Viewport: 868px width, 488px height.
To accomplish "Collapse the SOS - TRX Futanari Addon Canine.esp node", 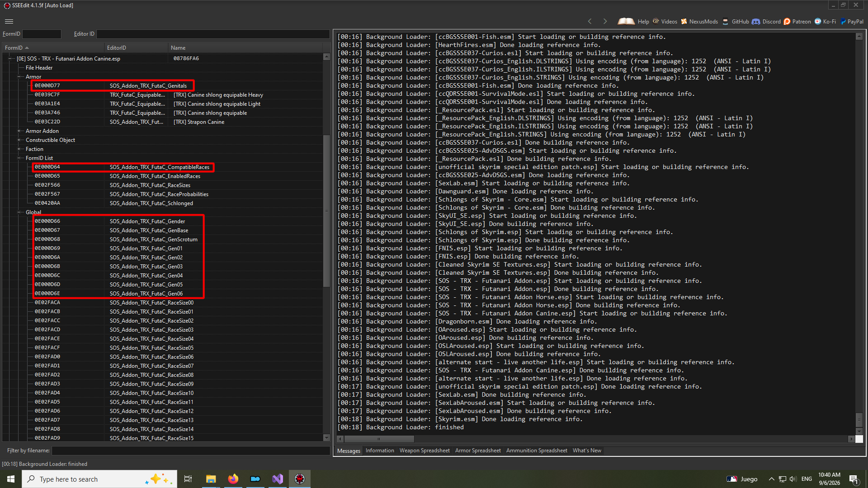I will 10,58.
